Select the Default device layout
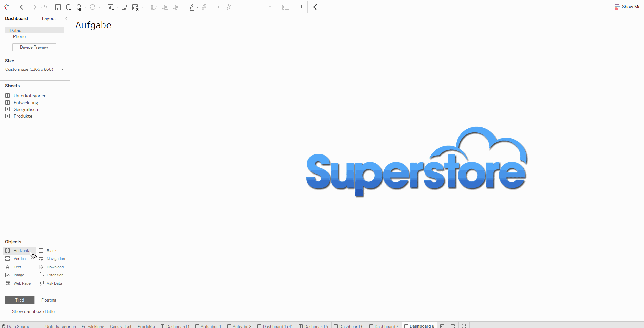Viewport: 644px width, 328px height. (34, 30)
